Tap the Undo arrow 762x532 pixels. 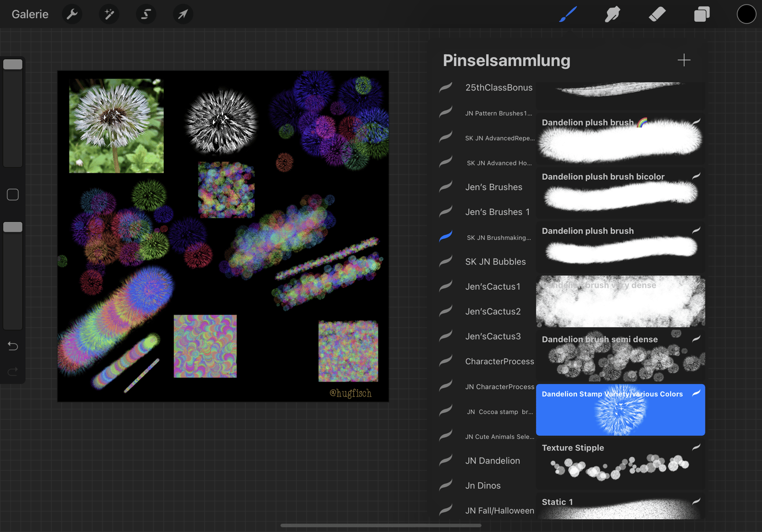point(13,346)
